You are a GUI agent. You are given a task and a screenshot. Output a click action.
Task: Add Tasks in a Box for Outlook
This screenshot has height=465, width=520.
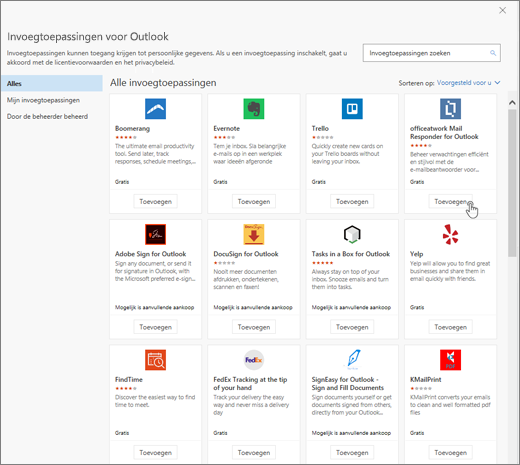click(x=352, y=327)
